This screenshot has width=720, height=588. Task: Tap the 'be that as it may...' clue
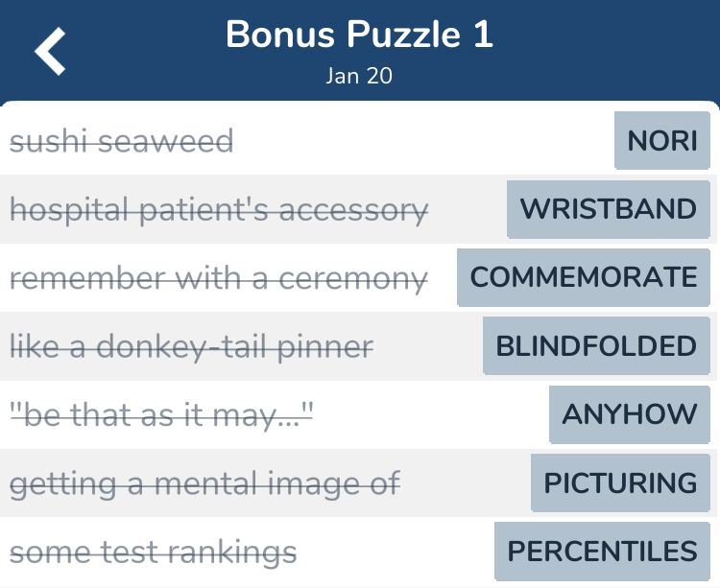pyautogui.click(x=161, y=415)
